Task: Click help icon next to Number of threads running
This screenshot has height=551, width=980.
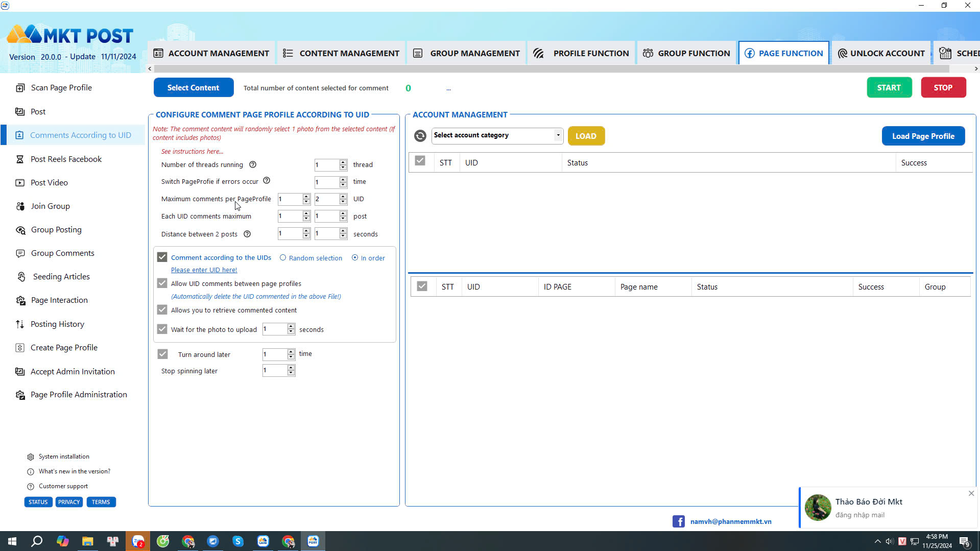Action: point(253,164)
